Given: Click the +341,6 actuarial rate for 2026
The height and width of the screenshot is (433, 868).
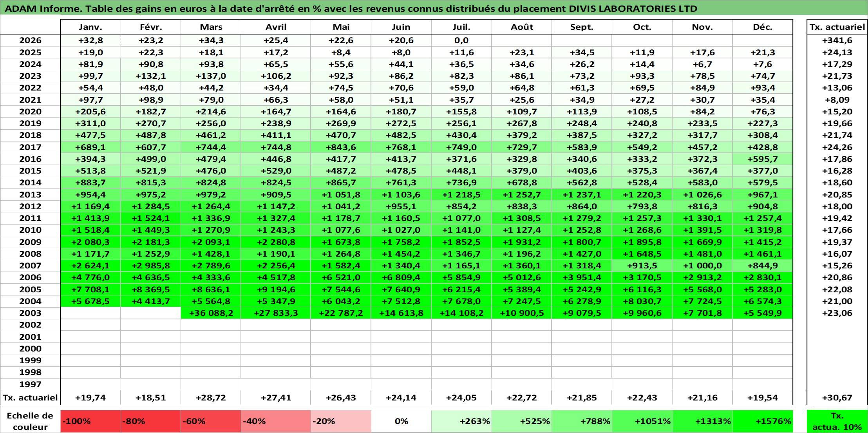Looking at the screenshot, I should 837,40.
